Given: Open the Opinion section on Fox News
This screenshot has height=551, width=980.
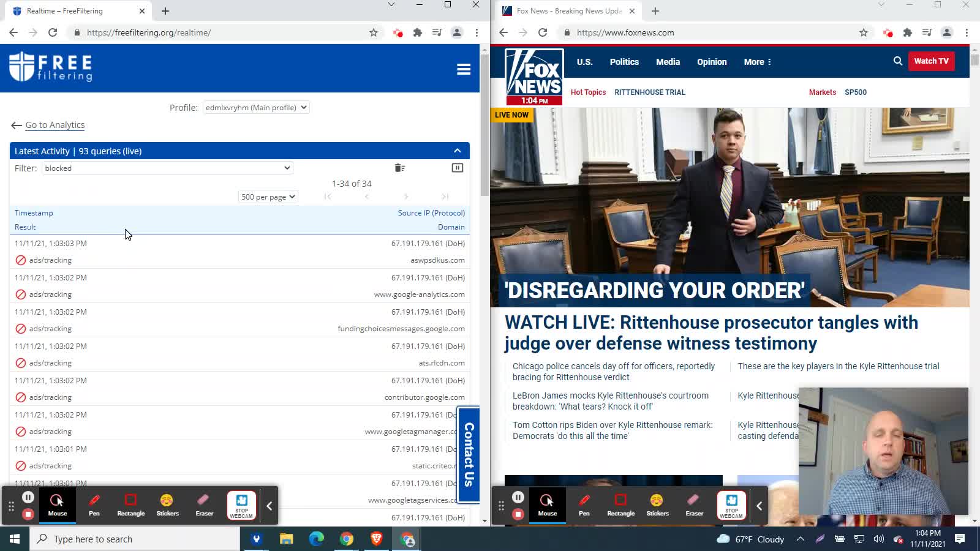Looking at the screenshot, I should tap(712, 62).
